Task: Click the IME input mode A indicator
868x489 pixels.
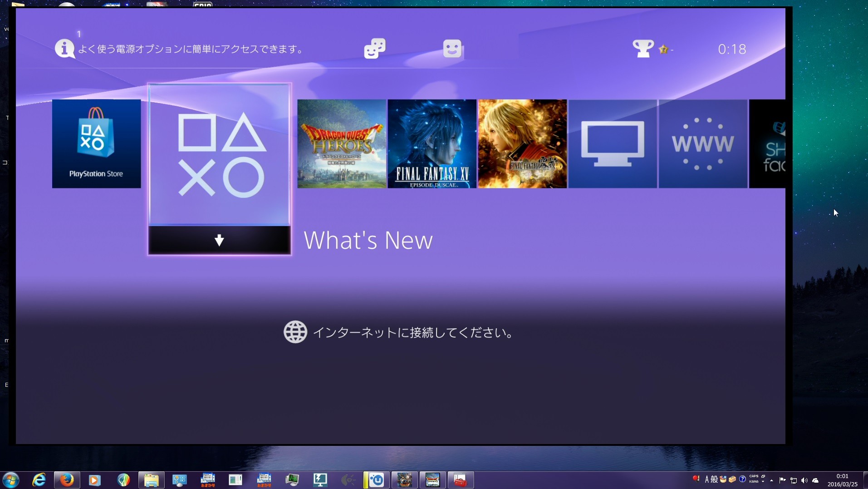Action: pos(707,479)
